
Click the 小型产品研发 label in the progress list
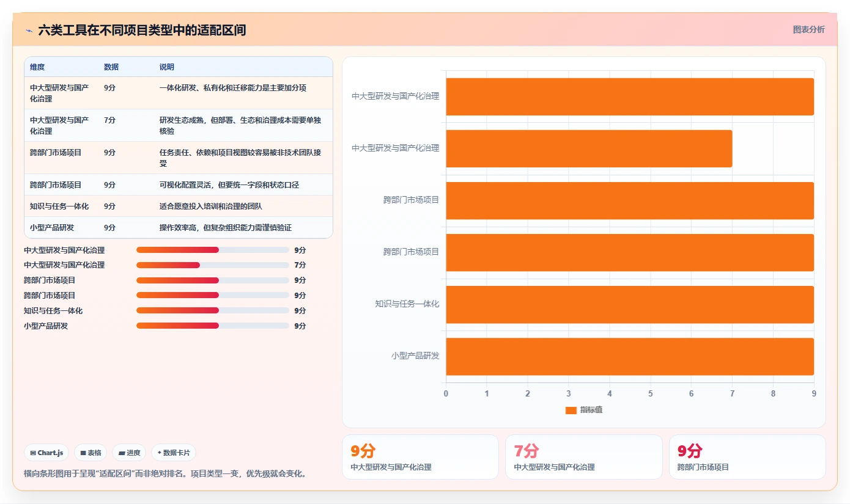tap(46, 326)
